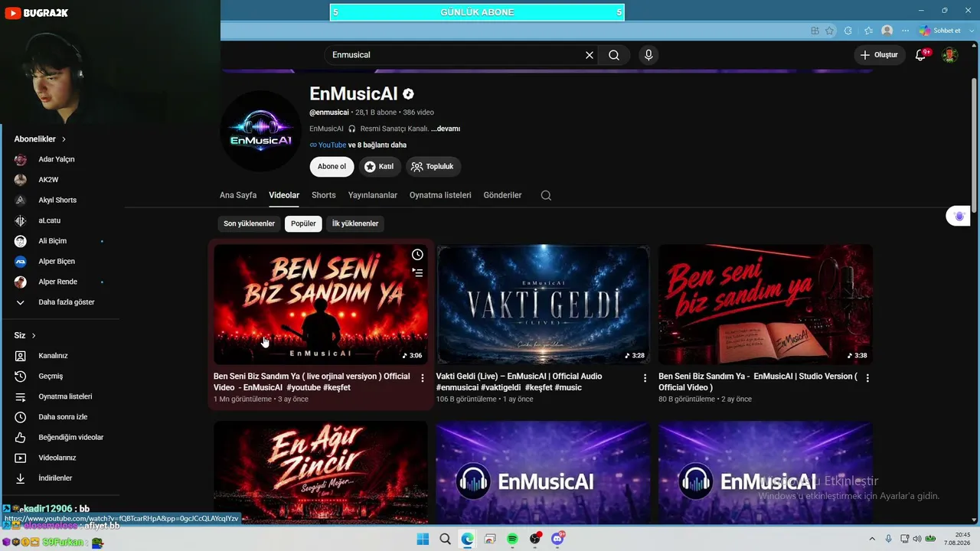980x551 pixels.
Task: Open the browser profile icon
Action: click(887, 31)
